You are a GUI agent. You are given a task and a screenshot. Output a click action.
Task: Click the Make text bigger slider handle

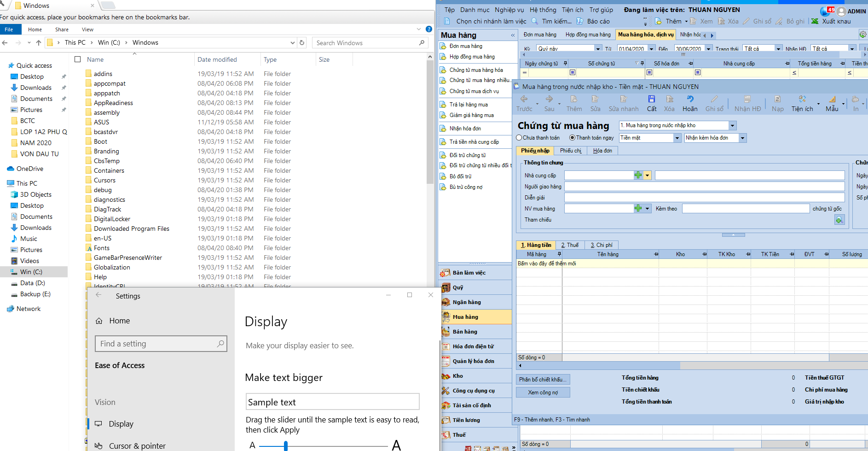286,445
